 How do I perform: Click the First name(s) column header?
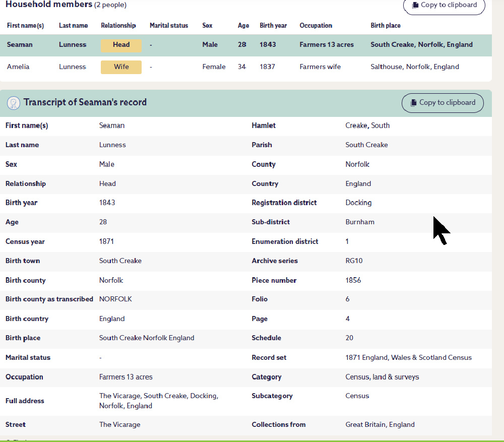(25, 26)
